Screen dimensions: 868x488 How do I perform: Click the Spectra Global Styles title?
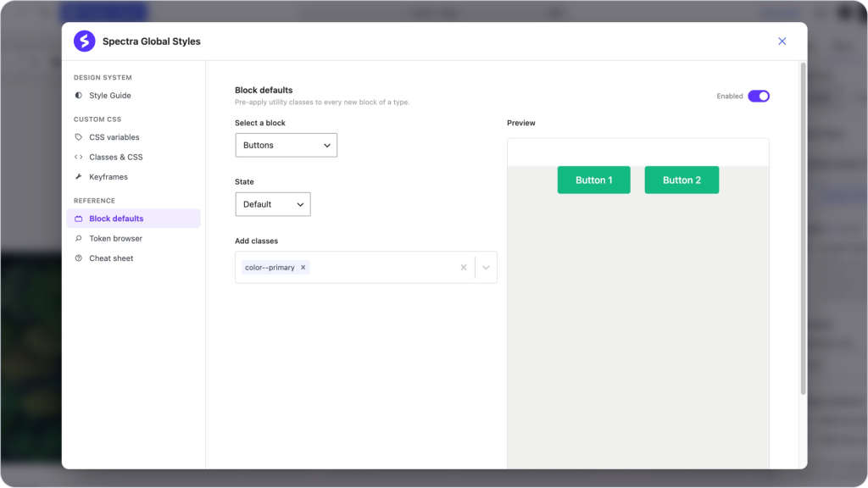point(151,42)
